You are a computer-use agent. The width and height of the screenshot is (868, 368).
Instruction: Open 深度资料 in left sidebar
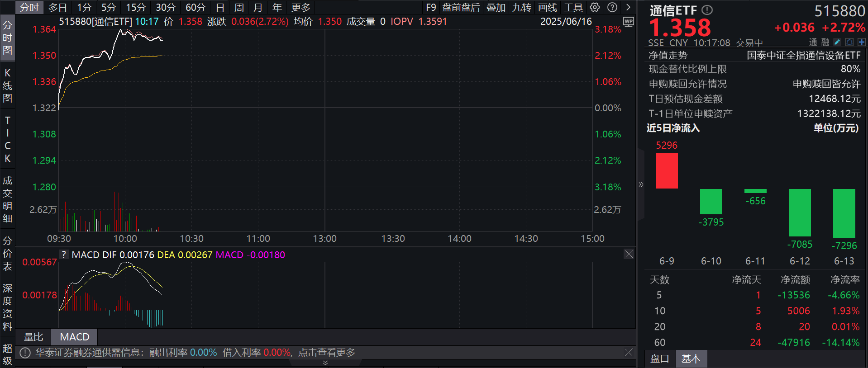pos(7,307)
